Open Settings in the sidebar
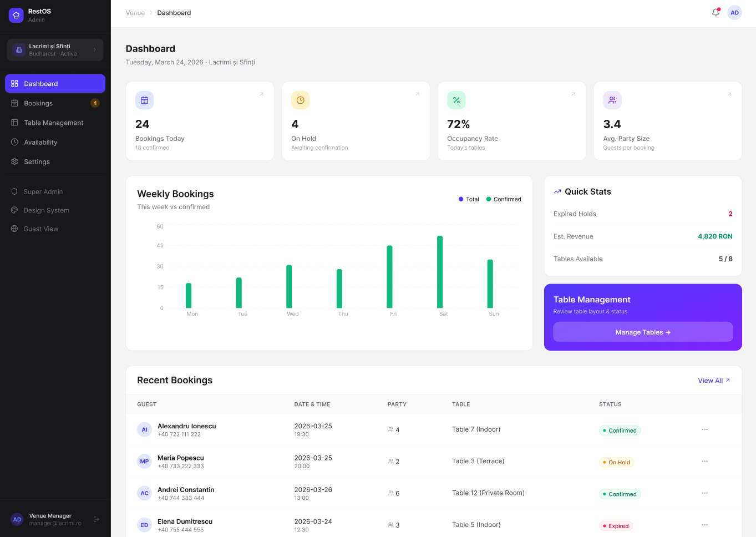This screenshot has height=537, width=756. point(55,161)
